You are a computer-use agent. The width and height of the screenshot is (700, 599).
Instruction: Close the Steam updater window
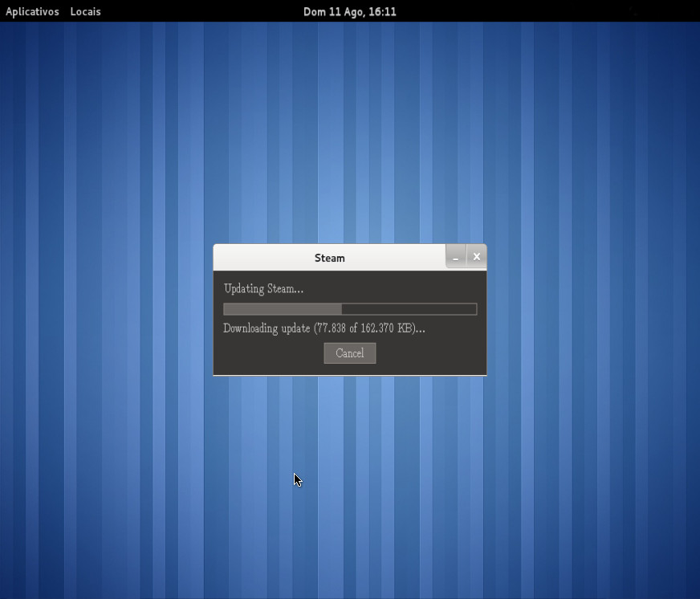tap(477, 257)
